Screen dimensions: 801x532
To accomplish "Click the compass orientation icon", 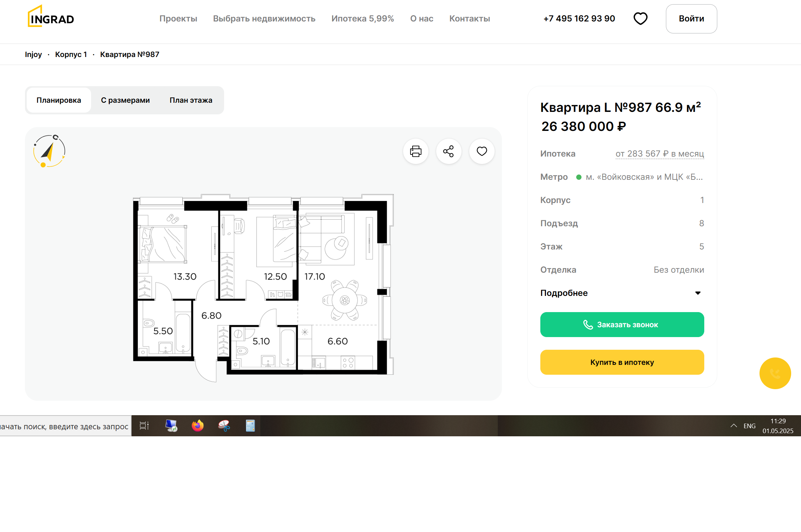I will click(x=49, y=151).
